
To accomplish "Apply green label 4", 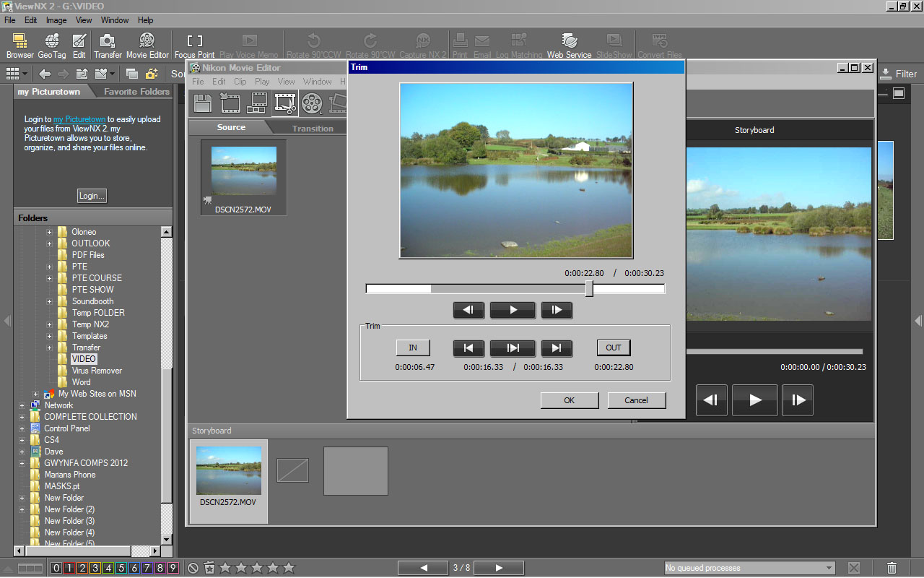I will click(108, 568).
